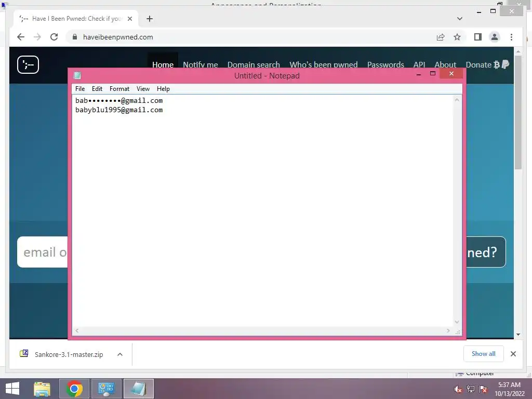
Task: Close the Have I Been Pwned tab
Action: click(129, 19)
